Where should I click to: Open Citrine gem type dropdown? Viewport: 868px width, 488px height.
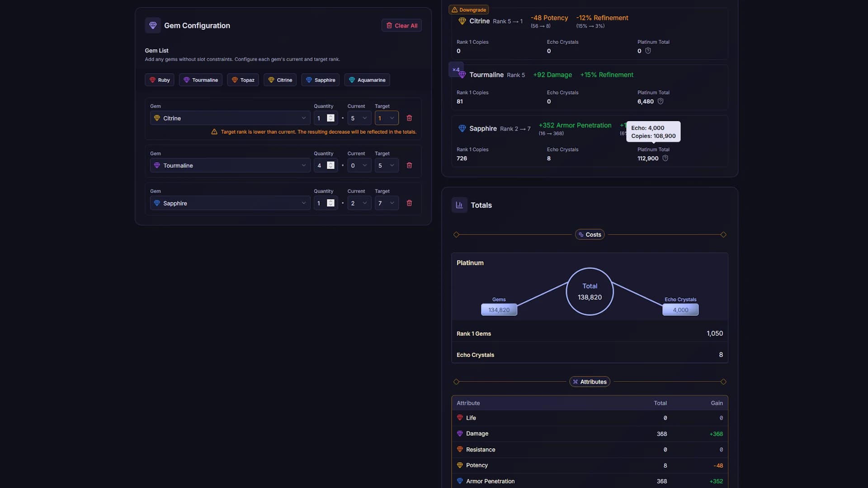click(230, 118)
